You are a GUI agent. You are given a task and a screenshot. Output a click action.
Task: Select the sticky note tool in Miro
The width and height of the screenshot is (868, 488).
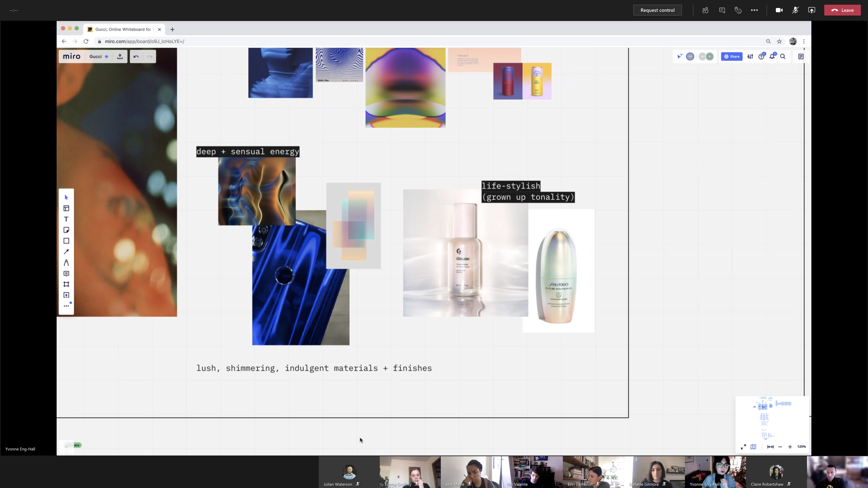66,230
